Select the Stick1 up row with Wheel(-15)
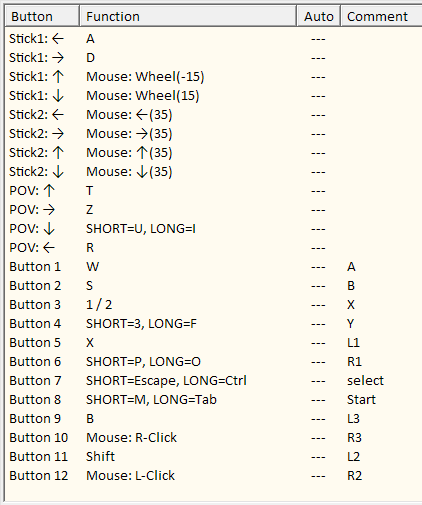This screenshot has height=505, width=422. pyautogui.click(x=214, y=77)
